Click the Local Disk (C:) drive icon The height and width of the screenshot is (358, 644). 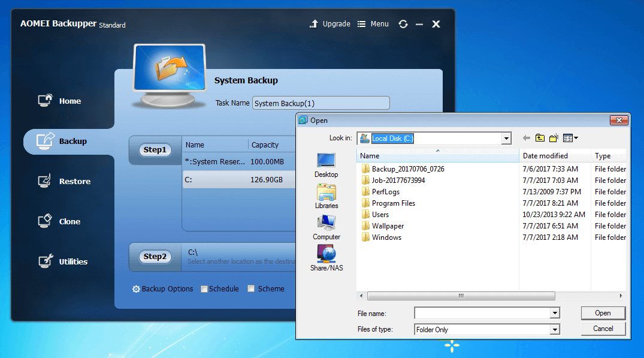[364, 139]
